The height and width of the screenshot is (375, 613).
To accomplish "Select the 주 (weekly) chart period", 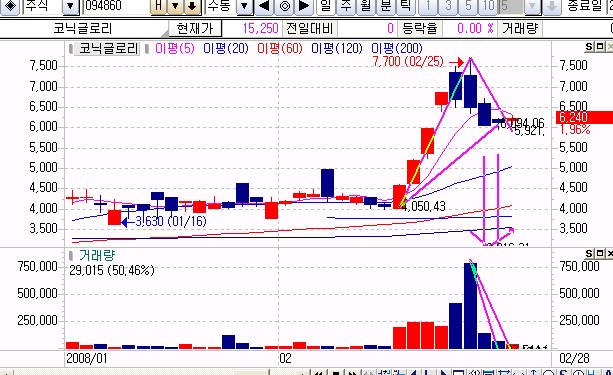I will click(346, 6).
